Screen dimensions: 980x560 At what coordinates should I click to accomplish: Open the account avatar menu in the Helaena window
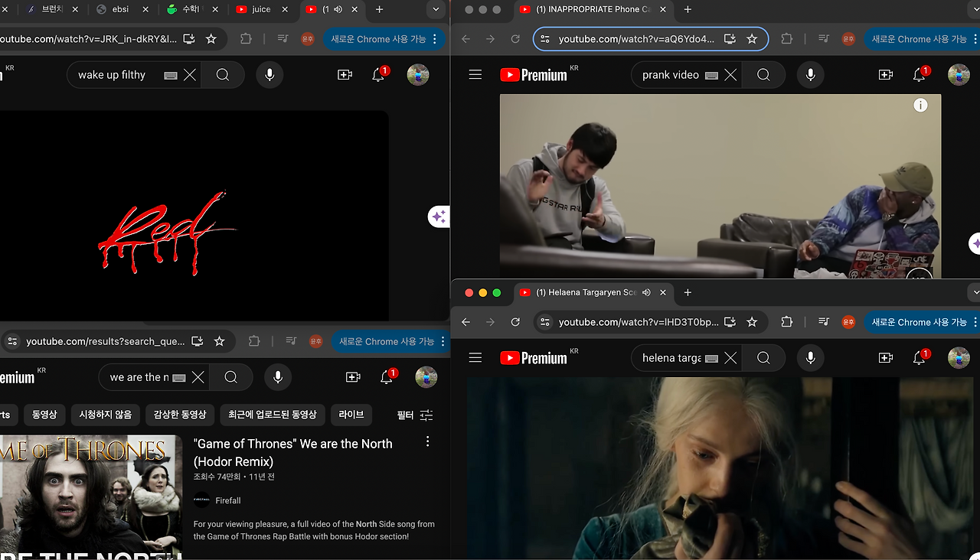pos(959,358)
